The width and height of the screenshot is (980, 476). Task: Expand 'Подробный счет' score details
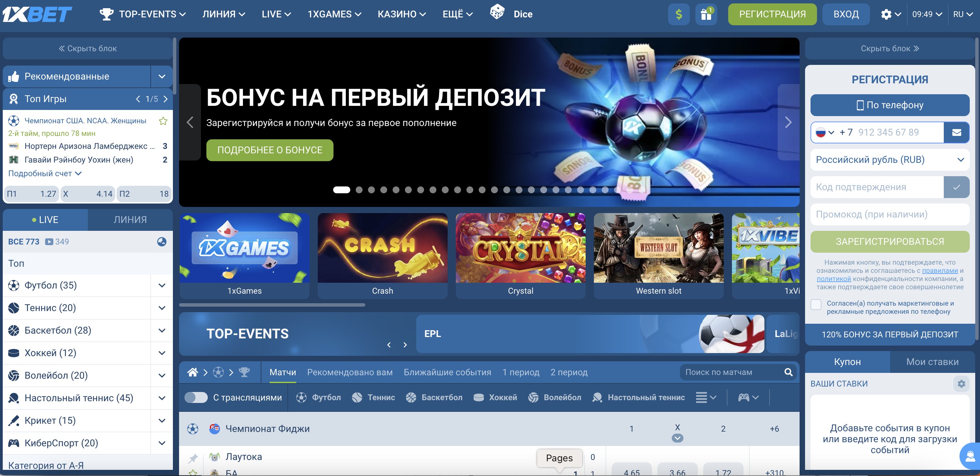pyautogui.click(x=45, y=173)
